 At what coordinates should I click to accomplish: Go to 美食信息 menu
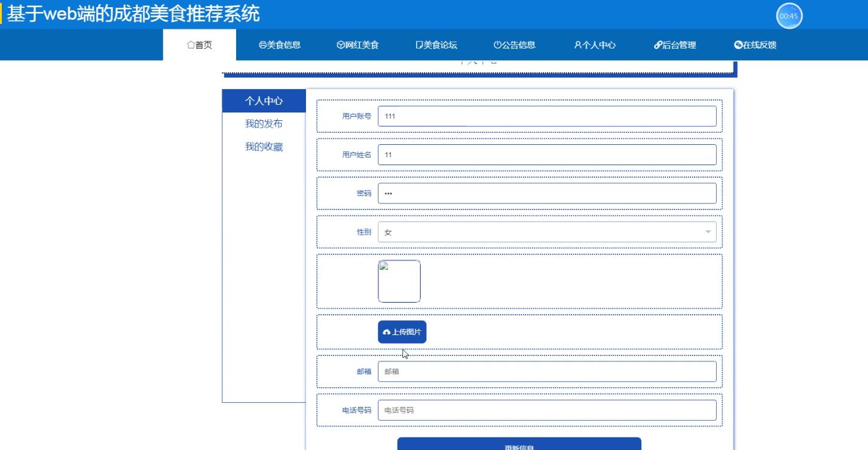pyautogui.click(x=280, y=45)
